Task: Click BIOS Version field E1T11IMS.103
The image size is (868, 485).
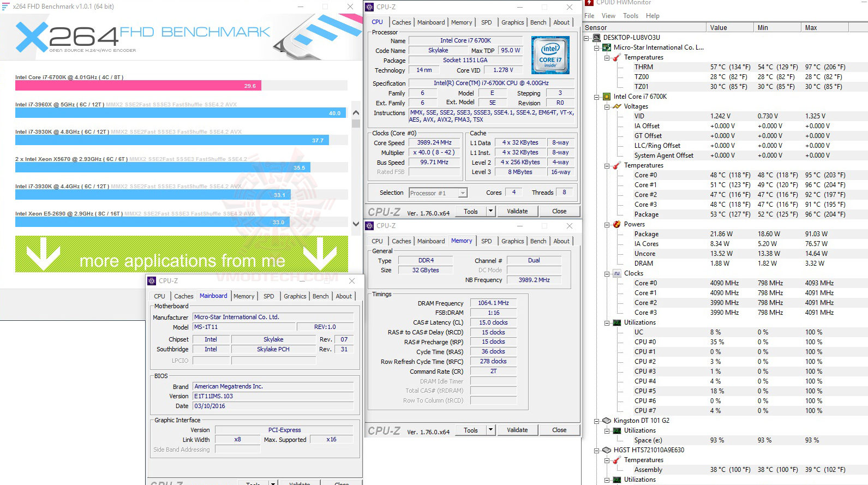Action: 273,396
